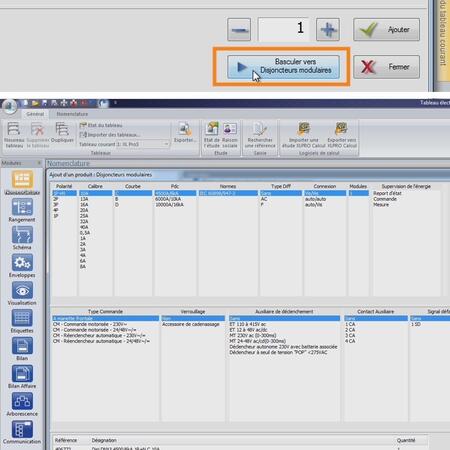Click the quantity input field

[283, 30]
